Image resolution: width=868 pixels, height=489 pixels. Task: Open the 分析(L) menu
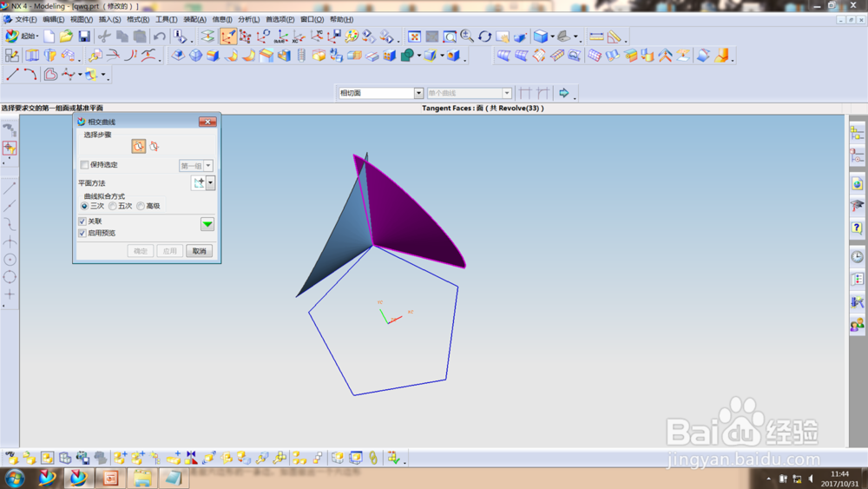248,19
